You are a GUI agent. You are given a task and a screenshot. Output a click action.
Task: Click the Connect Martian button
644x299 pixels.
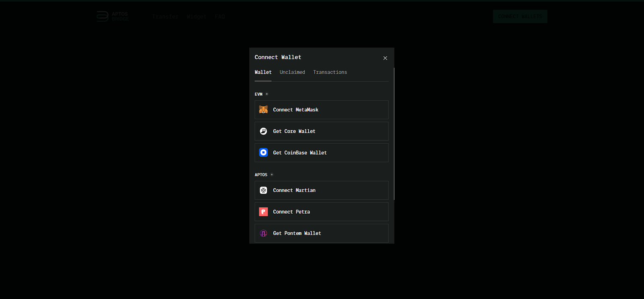point(322,190)
